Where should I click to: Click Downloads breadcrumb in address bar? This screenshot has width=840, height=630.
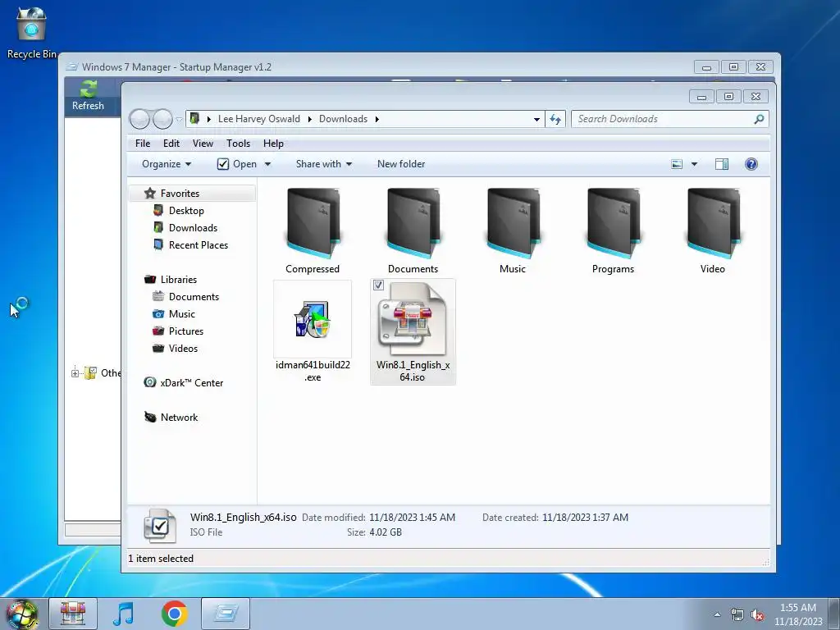(343, 119)
